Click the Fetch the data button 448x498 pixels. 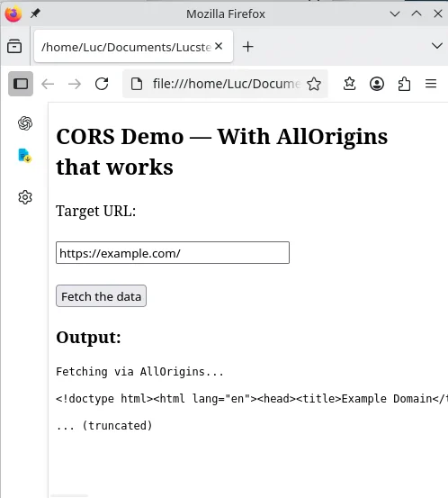(102, 296)
